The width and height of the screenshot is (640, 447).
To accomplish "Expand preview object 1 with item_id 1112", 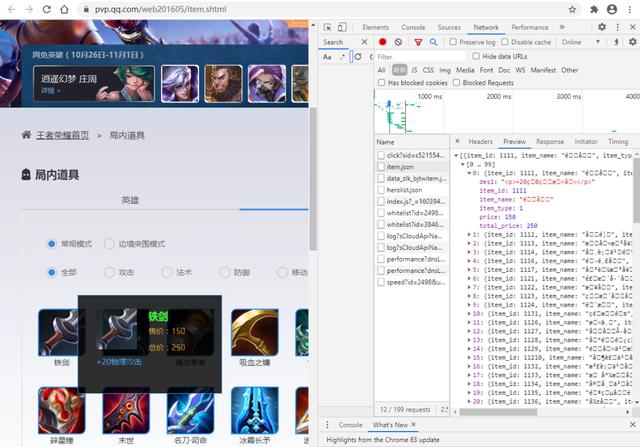I will tap(469, 235).
